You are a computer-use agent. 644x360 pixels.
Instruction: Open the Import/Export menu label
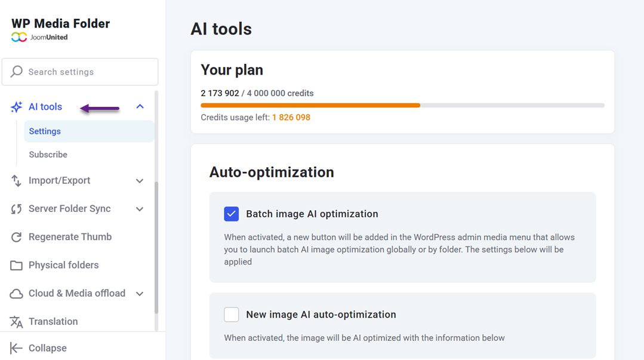tap(59, 180)
